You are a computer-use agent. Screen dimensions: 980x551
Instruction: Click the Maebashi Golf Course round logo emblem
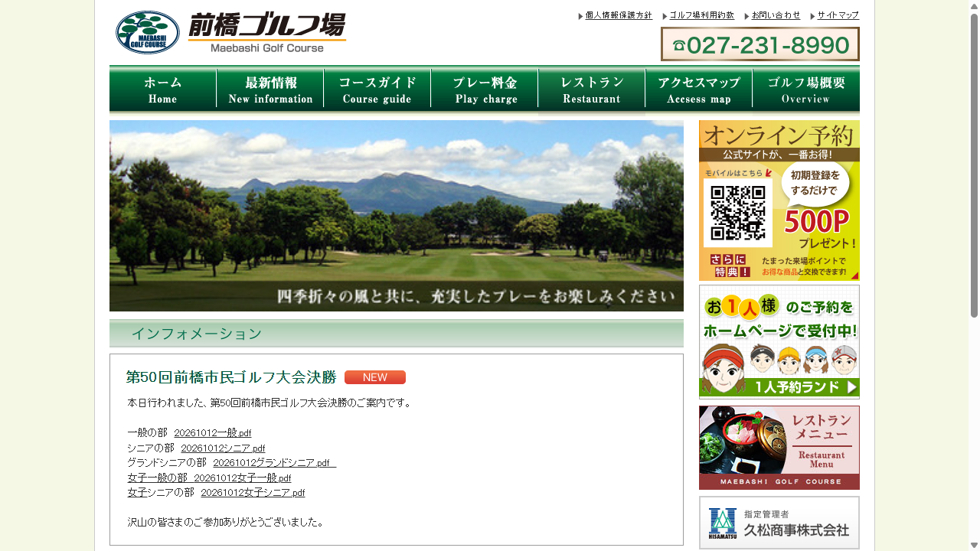[x=148, y=33]
